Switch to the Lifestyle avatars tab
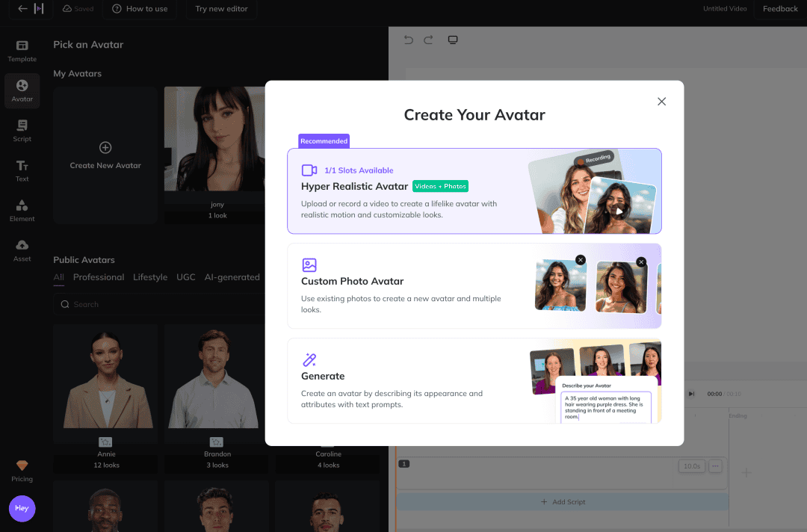 click(x=150, y=277)
